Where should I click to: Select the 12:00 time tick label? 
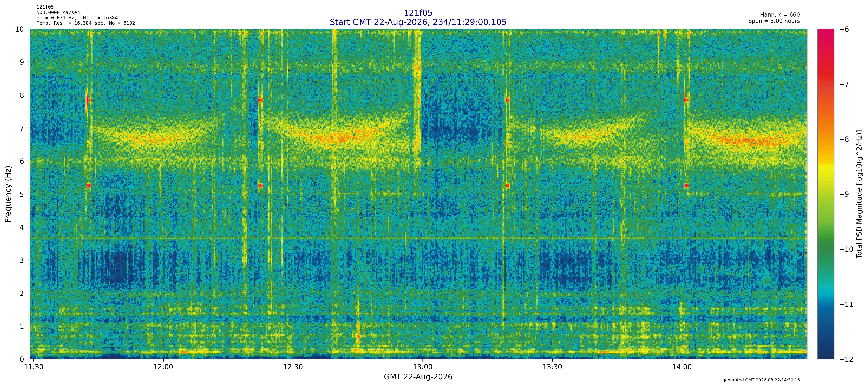(163, 367)
